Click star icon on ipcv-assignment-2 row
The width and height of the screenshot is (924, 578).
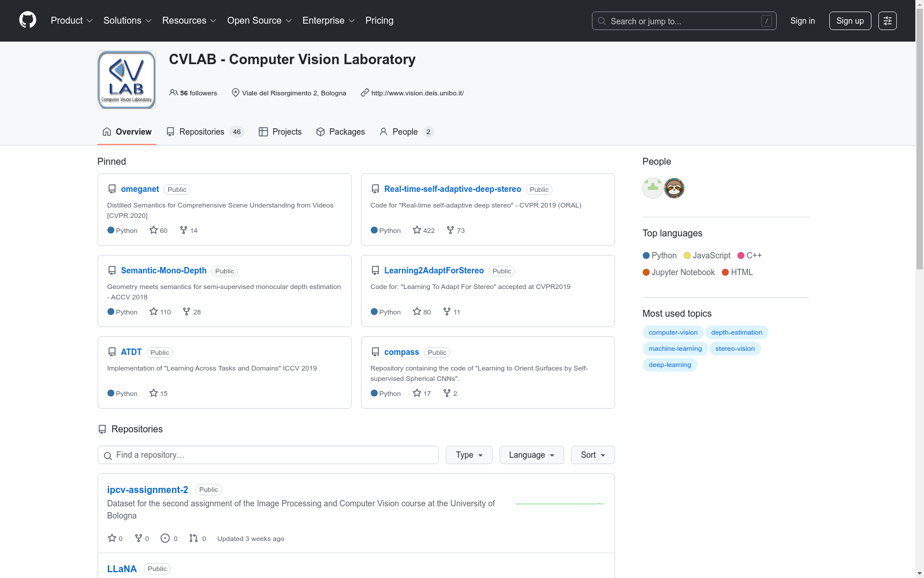[112, 538]
